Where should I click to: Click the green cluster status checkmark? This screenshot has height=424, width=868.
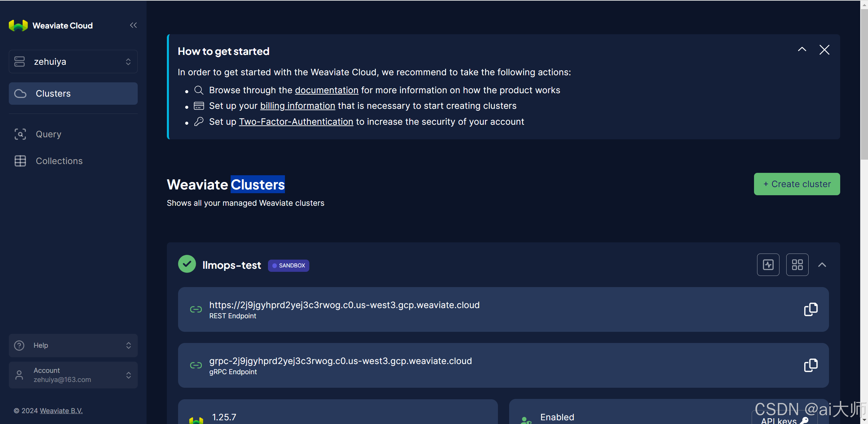pos(187,264)
